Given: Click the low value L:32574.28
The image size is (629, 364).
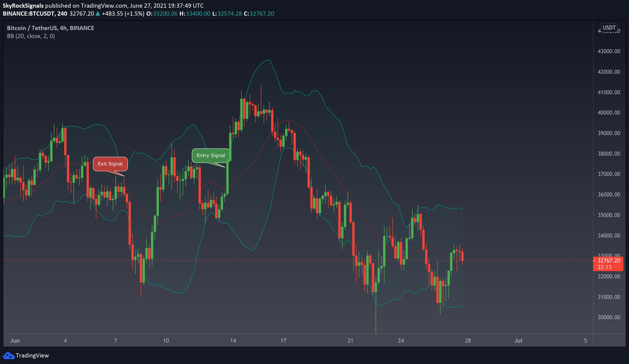Looking at the screenshot, I should pyautogui.click(x=227, y=14).
